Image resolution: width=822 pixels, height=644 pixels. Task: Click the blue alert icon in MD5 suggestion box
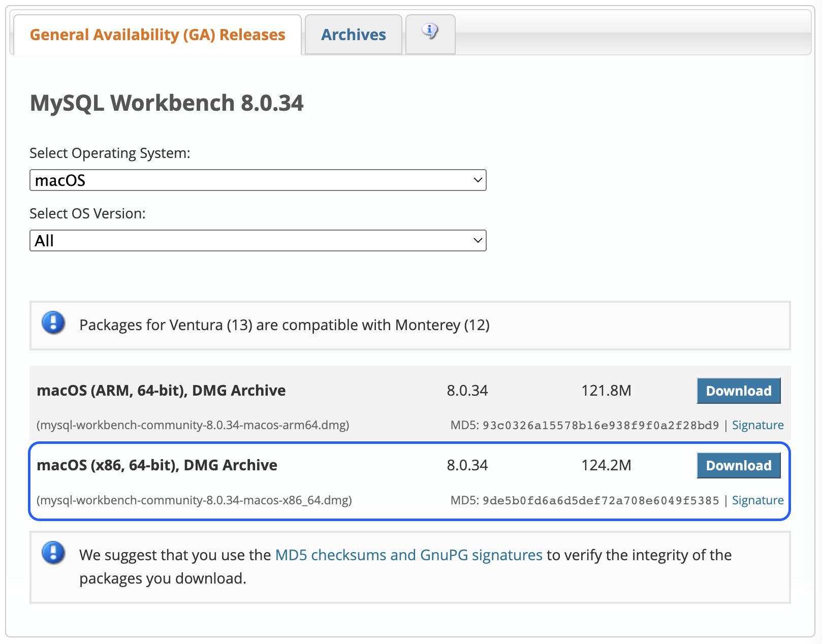pos(53,554)
